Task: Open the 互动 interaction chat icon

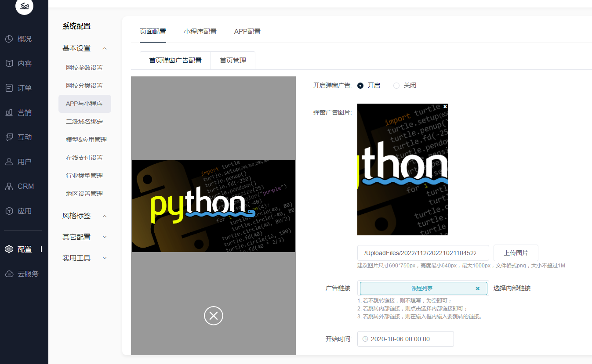Action: 9,137
